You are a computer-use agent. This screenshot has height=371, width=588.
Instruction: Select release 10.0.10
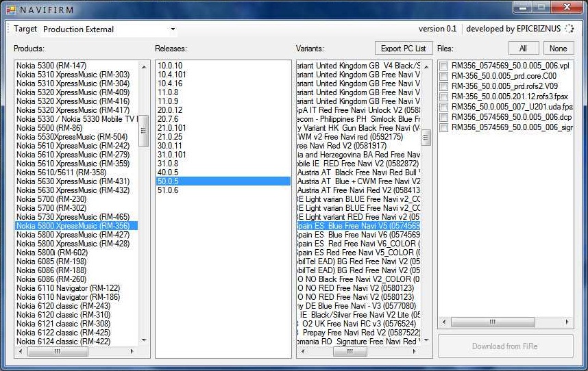[x=223, y=66]
